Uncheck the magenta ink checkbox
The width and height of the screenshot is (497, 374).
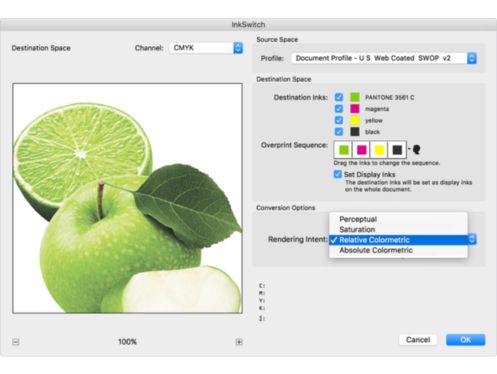(x=339, y=109)
